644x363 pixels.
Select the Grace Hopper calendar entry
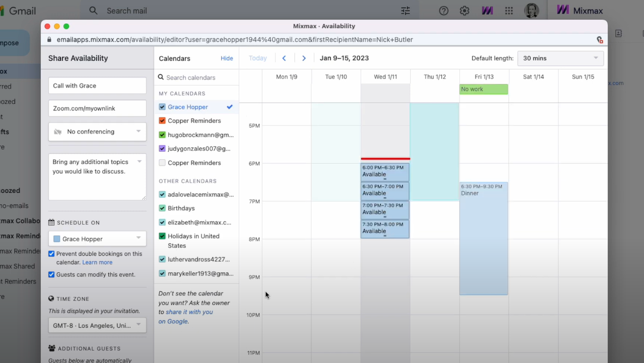pyautogui.click(x=187, y=107)
